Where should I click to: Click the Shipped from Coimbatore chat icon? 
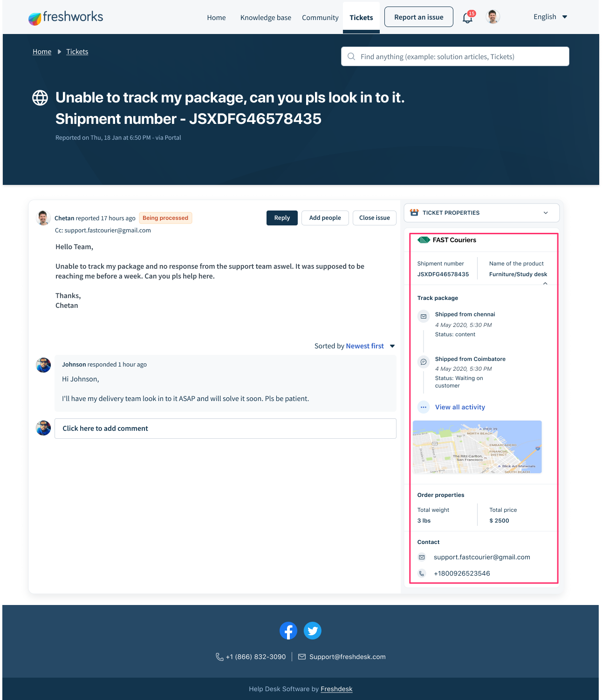[424, 362]
